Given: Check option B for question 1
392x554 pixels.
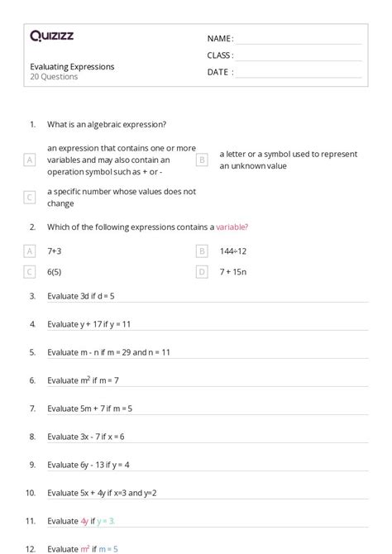Looking at the screenshot, I should coord(202,160).
